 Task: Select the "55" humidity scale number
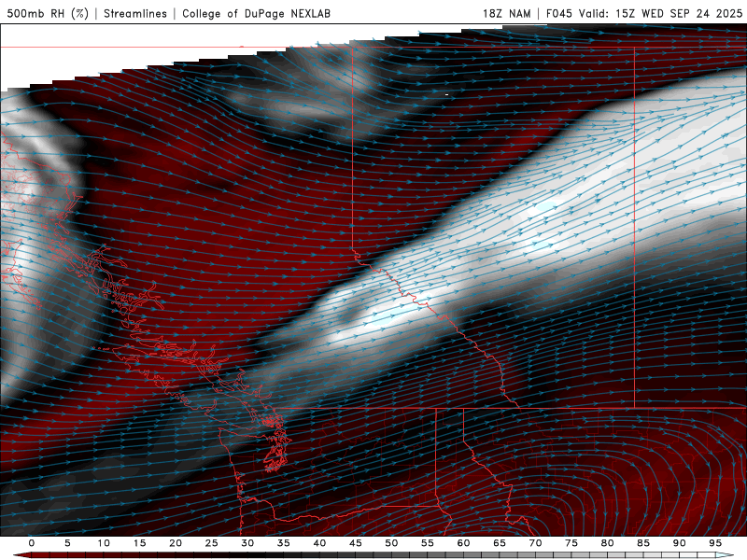[x=428, y=543]
